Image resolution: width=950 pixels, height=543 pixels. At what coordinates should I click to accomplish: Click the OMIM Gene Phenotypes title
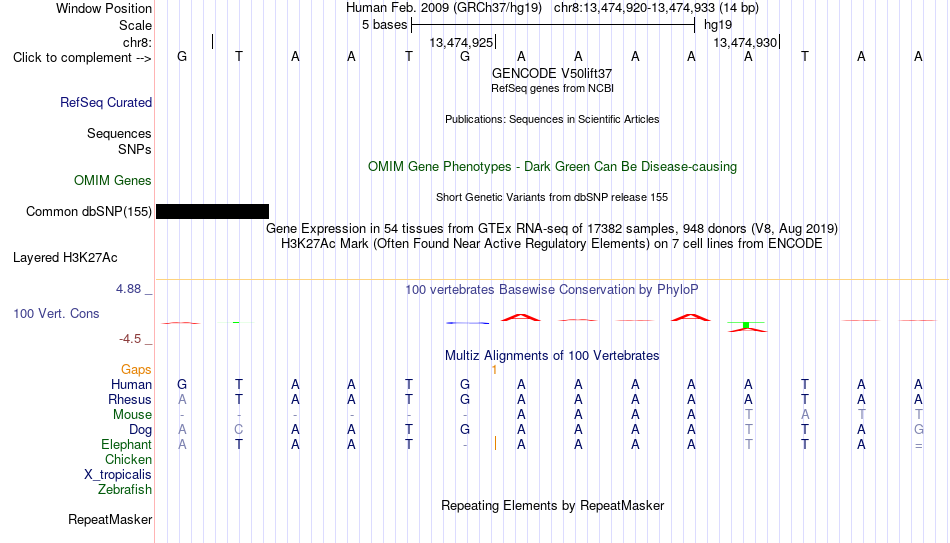pos(552,167)
